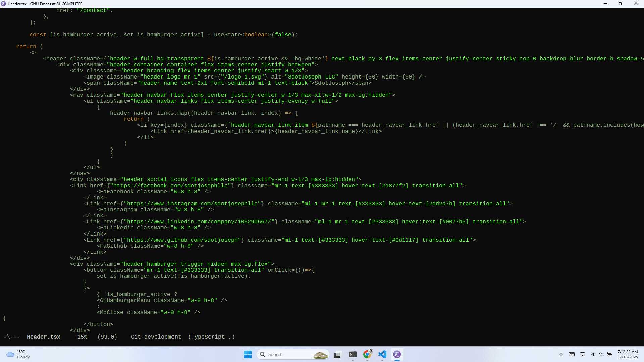Launch the Terminal from the taskbar

click(x=352, y=354)
